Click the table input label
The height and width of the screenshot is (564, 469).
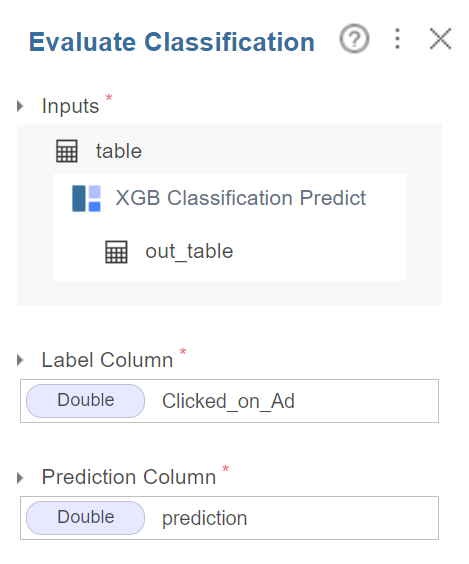119,151
